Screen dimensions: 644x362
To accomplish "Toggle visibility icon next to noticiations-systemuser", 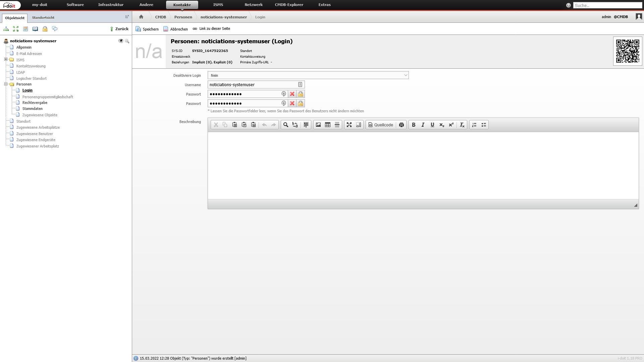I will pyautogui.click(x=121, y=41).
